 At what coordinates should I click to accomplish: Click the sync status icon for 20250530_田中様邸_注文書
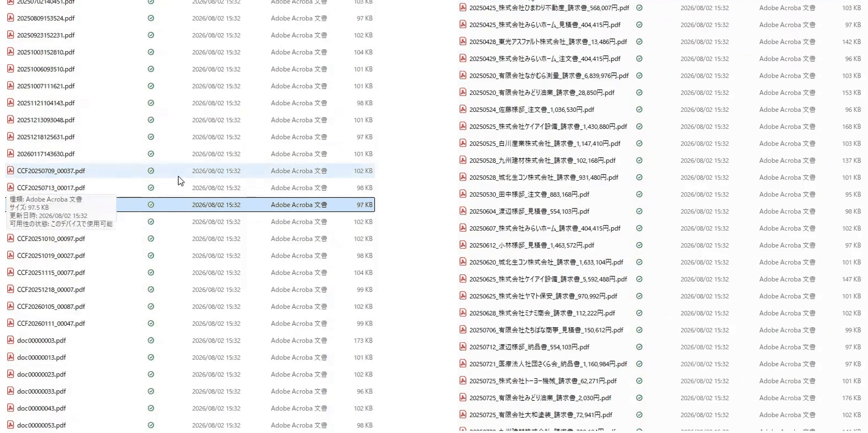639,195
